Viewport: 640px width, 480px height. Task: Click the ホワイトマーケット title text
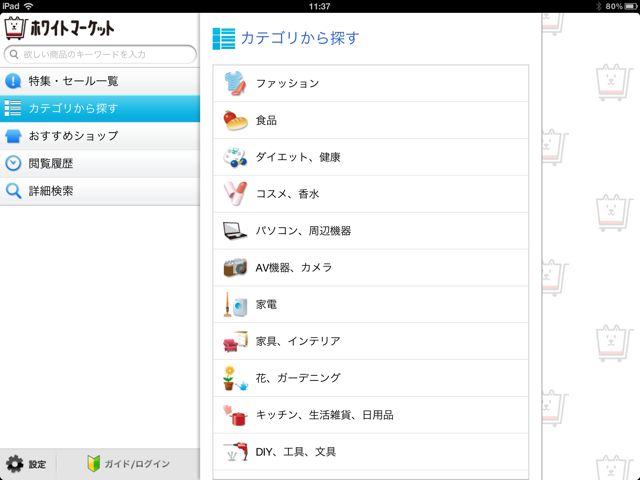tap(72, 28)
